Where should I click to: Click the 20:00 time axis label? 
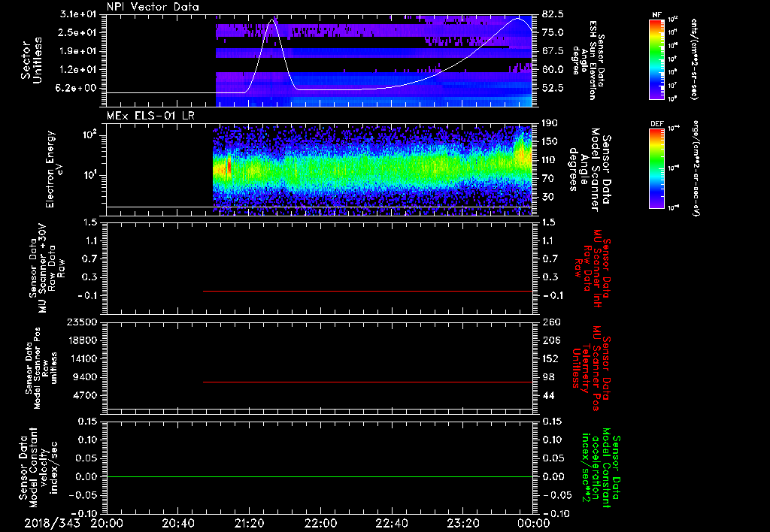[107, 523]
